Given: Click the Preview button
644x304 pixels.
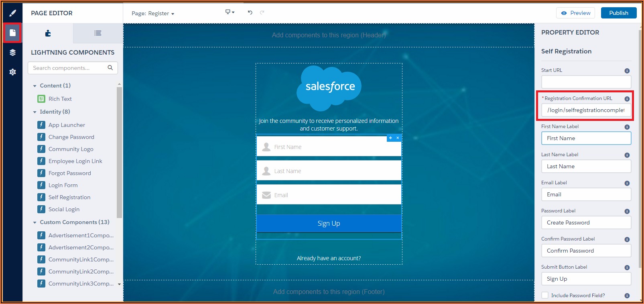Looking at the screenshot, I should tap(576, 13).
